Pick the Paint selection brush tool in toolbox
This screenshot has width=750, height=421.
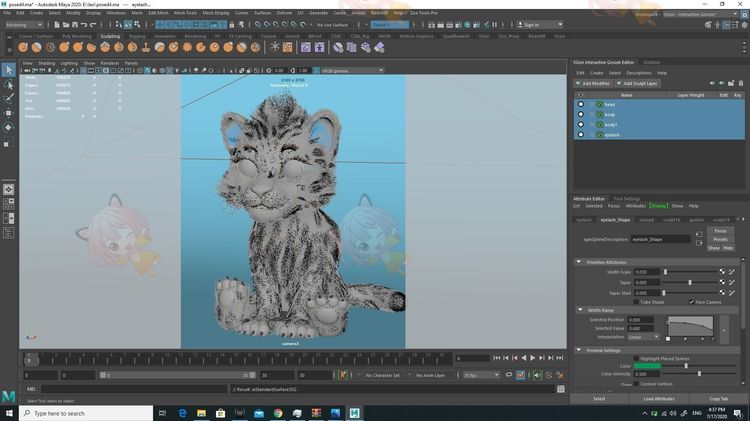point(9,99)
